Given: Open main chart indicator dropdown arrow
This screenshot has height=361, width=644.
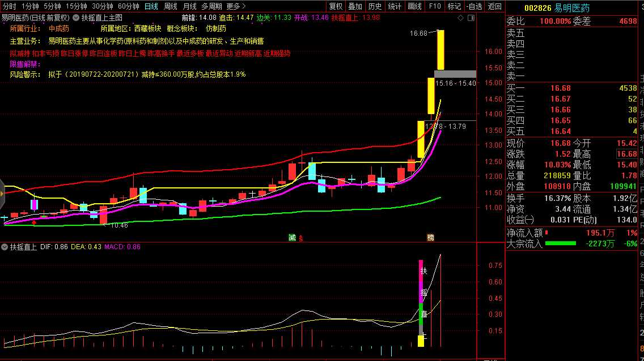Looking at the screenshot, I should click(76, 18).
